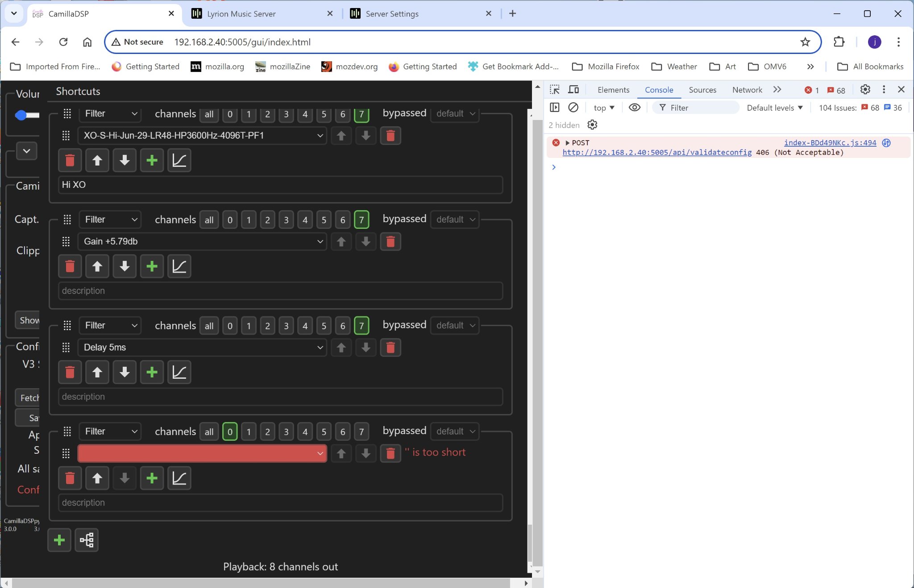Switch to the Network tab in DevTools

coord(747,90)
